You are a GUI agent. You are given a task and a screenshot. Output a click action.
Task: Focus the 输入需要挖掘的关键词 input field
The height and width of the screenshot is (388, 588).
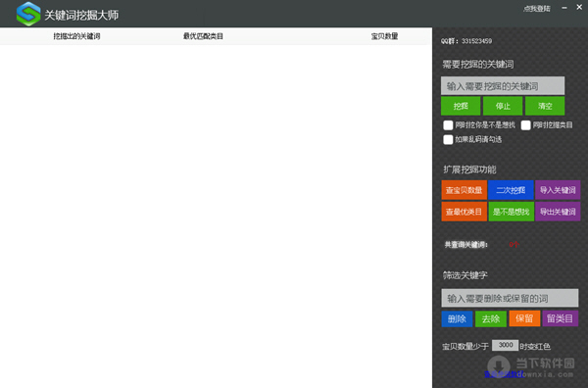(503, 86)
